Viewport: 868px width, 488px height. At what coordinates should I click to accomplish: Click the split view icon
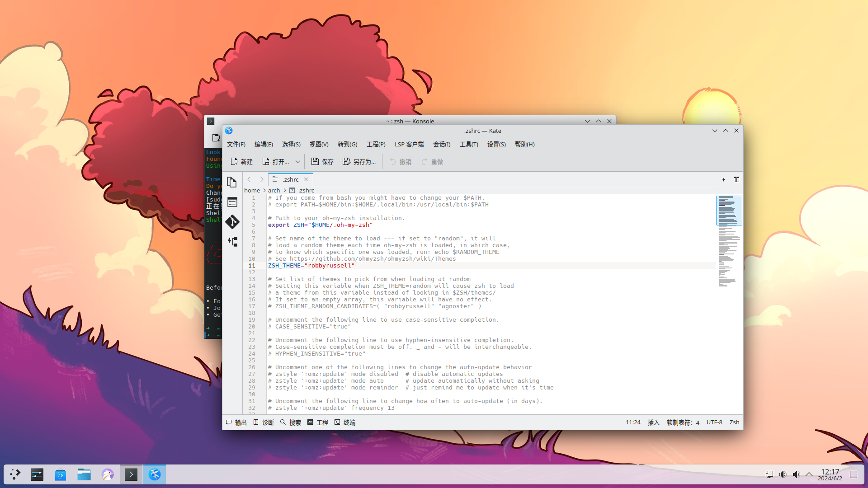(736, 179)
